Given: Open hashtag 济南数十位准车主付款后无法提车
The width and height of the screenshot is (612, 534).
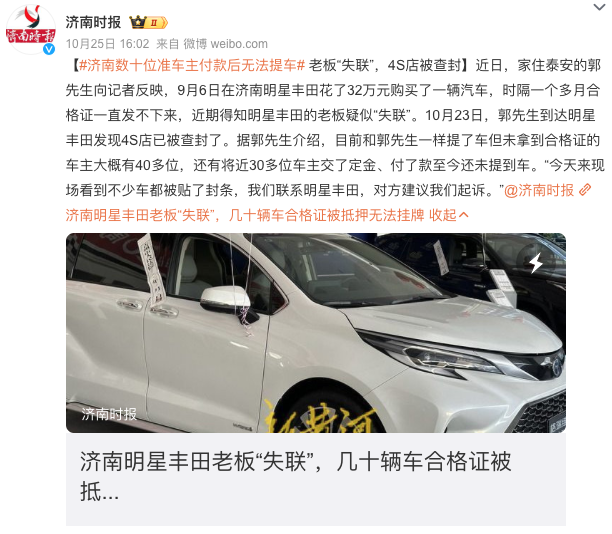Looking at the screenshot, I should click(192, 65).
